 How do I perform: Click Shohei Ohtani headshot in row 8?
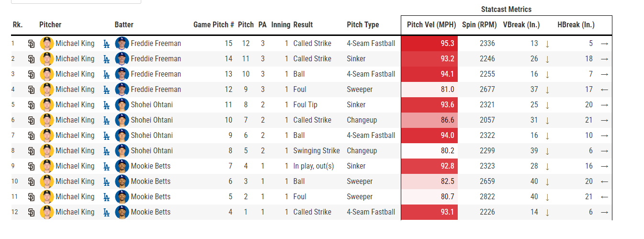[x=122, y=151]
